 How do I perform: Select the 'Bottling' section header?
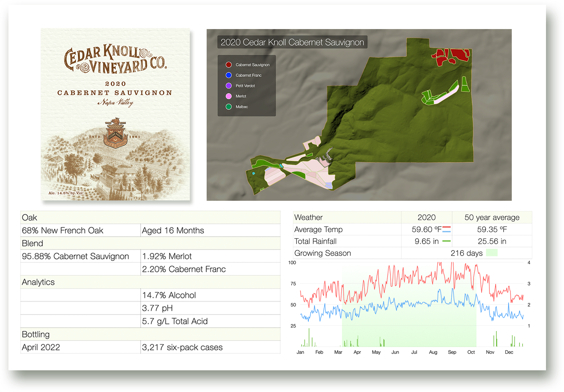coord(150,334)
